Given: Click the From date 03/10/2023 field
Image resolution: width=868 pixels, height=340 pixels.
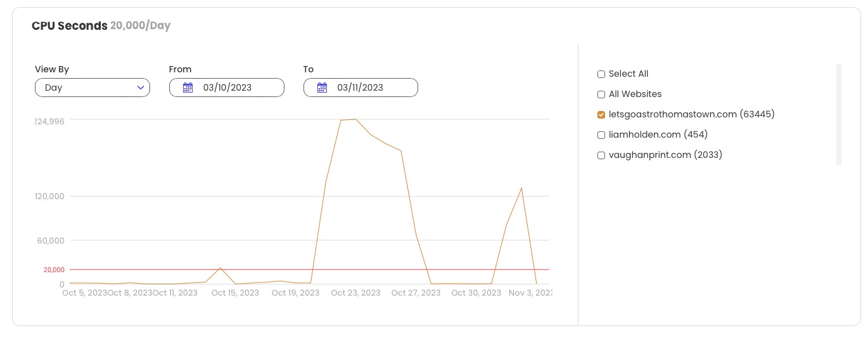Looking at the screenshot, I should [x=227, y=88].
